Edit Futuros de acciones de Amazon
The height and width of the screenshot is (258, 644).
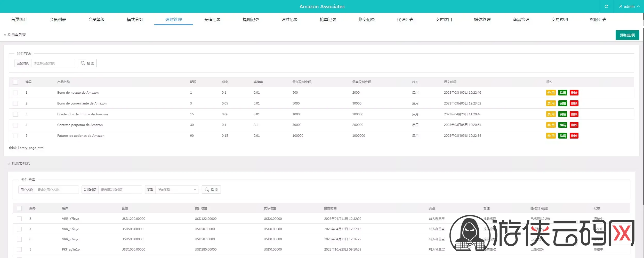click(x=563, y=136)
